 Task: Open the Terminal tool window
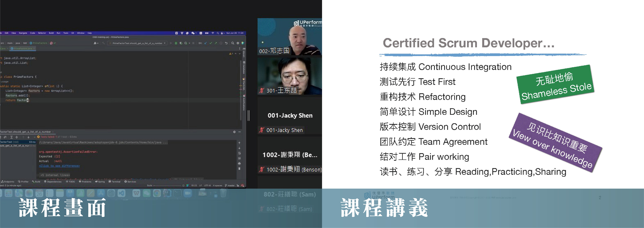coord(114,182)
